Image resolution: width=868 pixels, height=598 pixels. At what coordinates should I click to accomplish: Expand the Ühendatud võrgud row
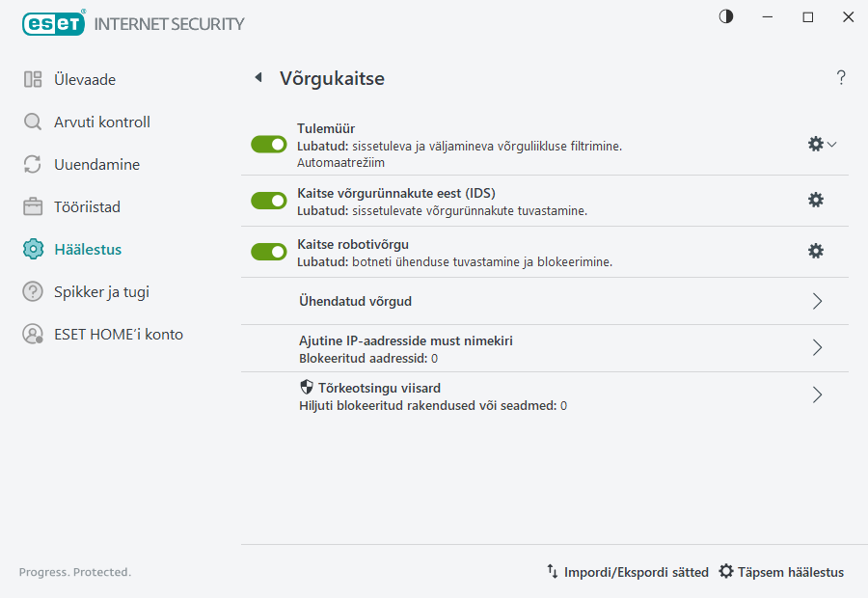pos(817,301)
